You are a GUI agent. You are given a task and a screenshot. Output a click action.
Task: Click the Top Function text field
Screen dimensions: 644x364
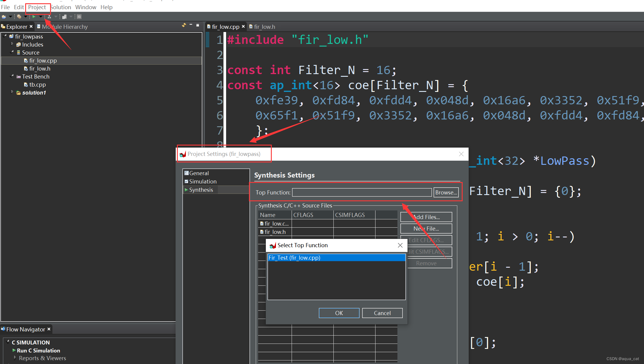point(362,192)
